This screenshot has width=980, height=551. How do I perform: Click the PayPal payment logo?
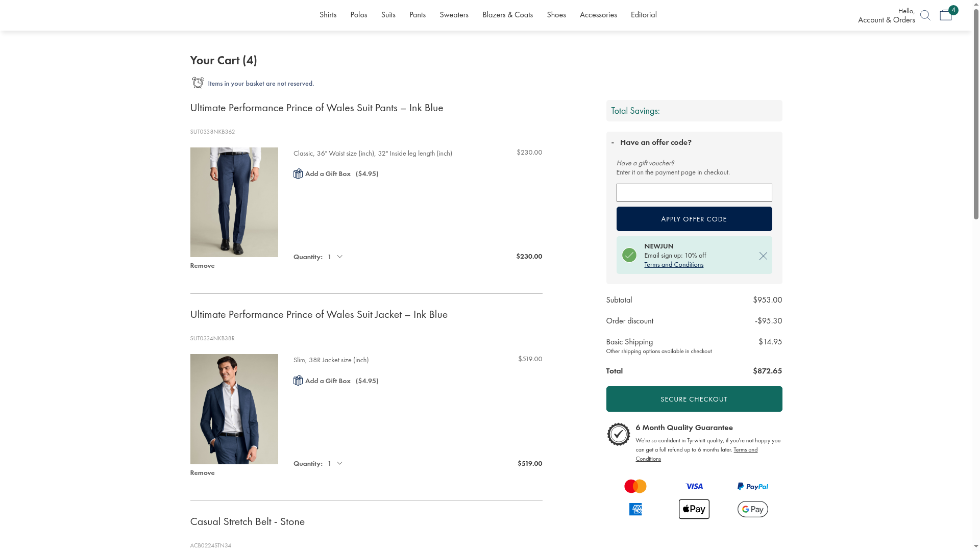tap(752, 486)
